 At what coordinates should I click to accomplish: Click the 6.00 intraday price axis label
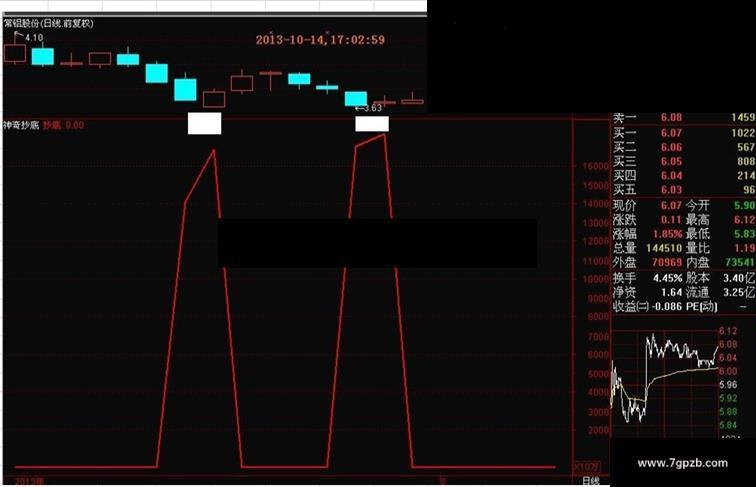click(x=728, y=371)
